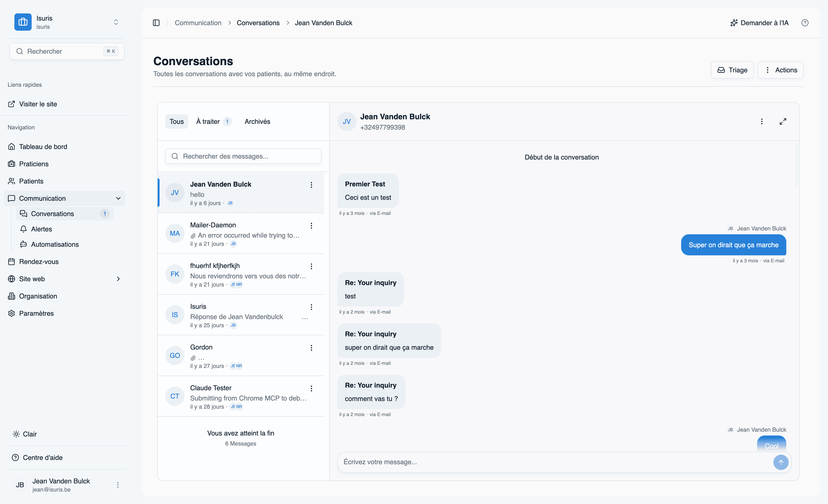The image size is (828, 504).
Task: Open options for fhuerhf kfjherfkjh conversation
Action: [311, 266]
